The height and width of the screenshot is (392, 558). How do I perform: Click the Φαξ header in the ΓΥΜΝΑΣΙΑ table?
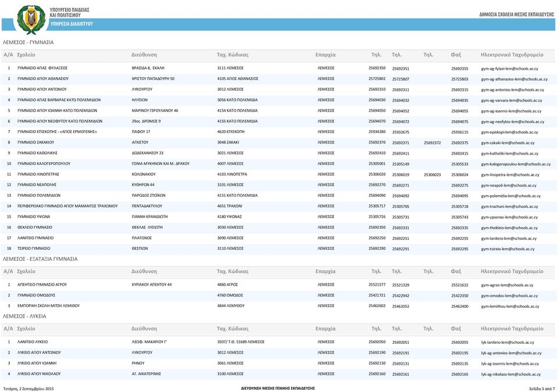456,55
